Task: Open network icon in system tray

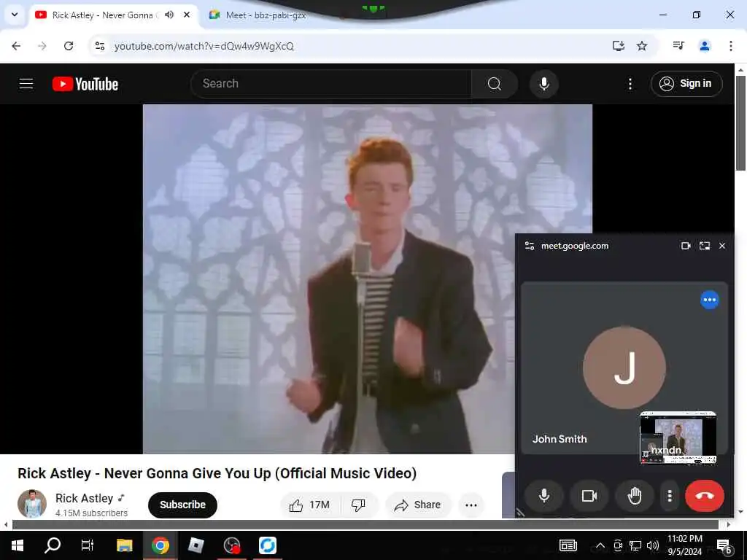Action: tap(635, 545)
